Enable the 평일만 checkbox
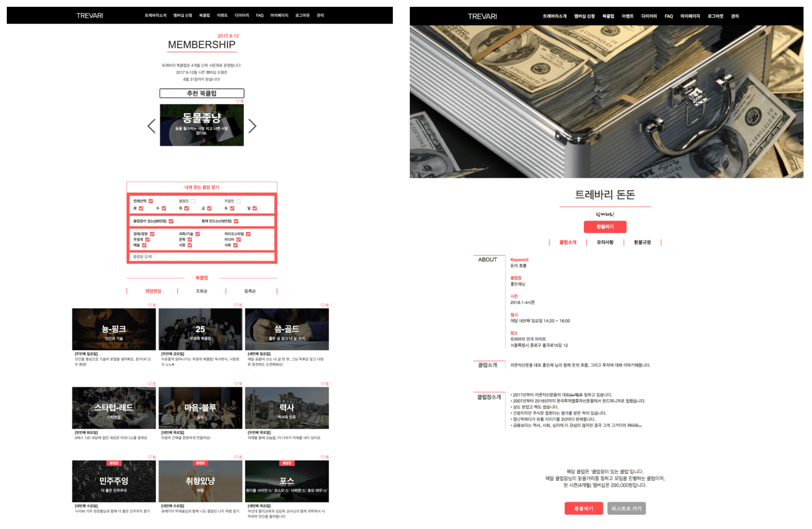The width and height of the screenshot is (812, 529). coord(193,201)
